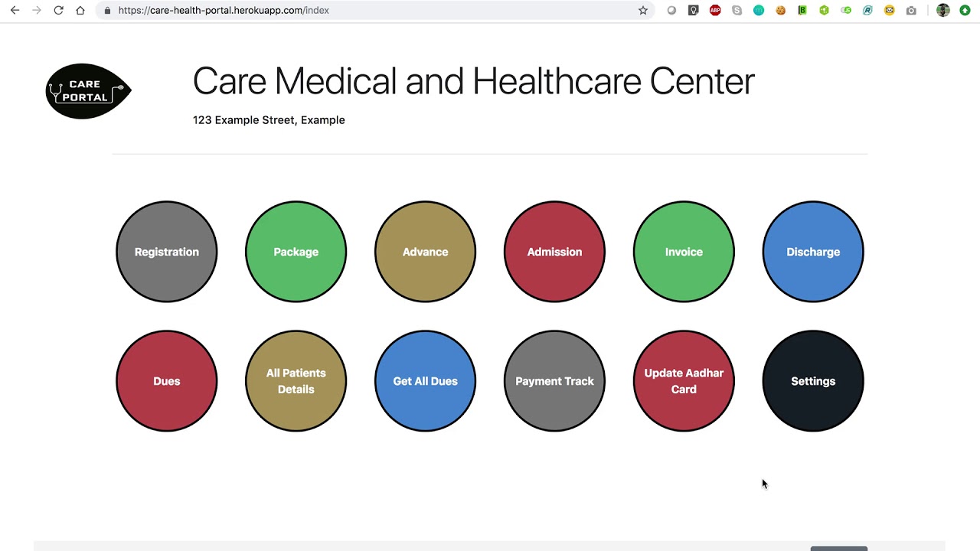Select the Discharge circle button

point(813,252)
